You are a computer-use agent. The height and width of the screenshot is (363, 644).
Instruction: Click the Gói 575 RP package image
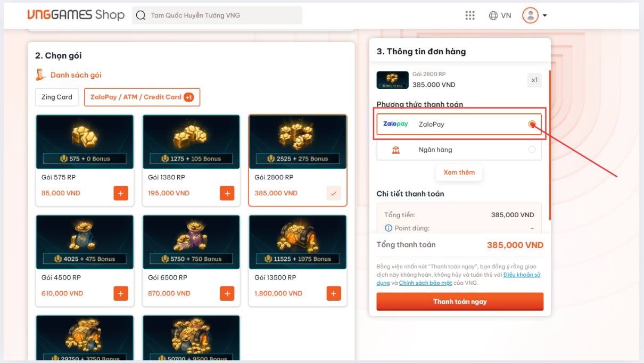click(x=85, y=142)
